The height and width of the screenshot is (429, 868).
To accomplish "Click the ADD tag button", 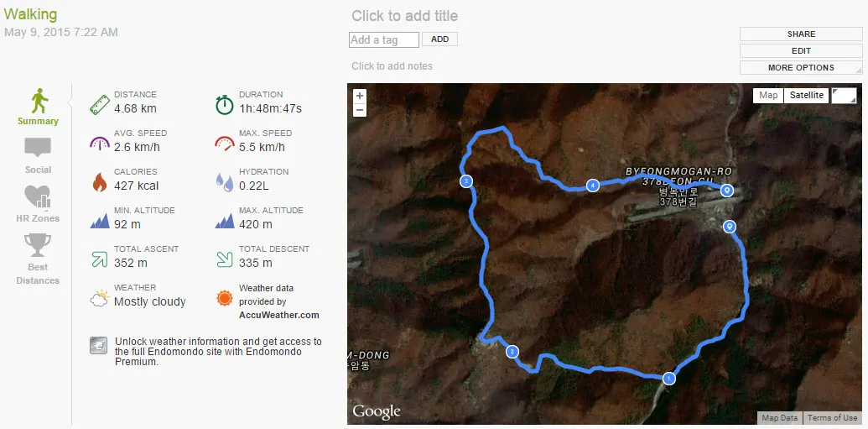I will tap(439, 39).
